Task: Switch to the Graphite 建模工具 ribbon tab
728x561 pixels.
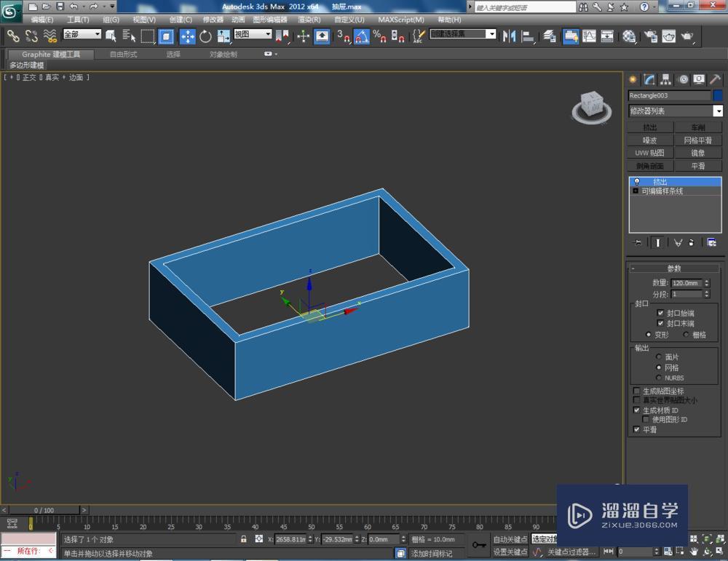Action: (x=49, y=54)
